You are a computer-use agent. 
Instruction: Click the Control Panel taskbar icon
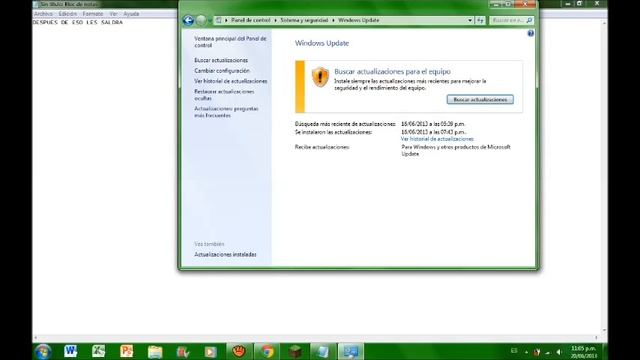(x=351, y=351)
